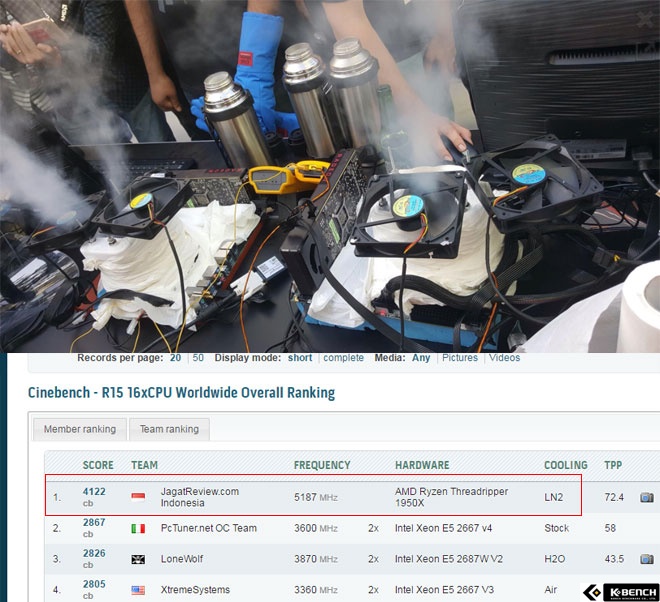Click the TPP column header
The height and width of the screenshot is (602, 660).
pyautogui.click(x=613, y=465)
